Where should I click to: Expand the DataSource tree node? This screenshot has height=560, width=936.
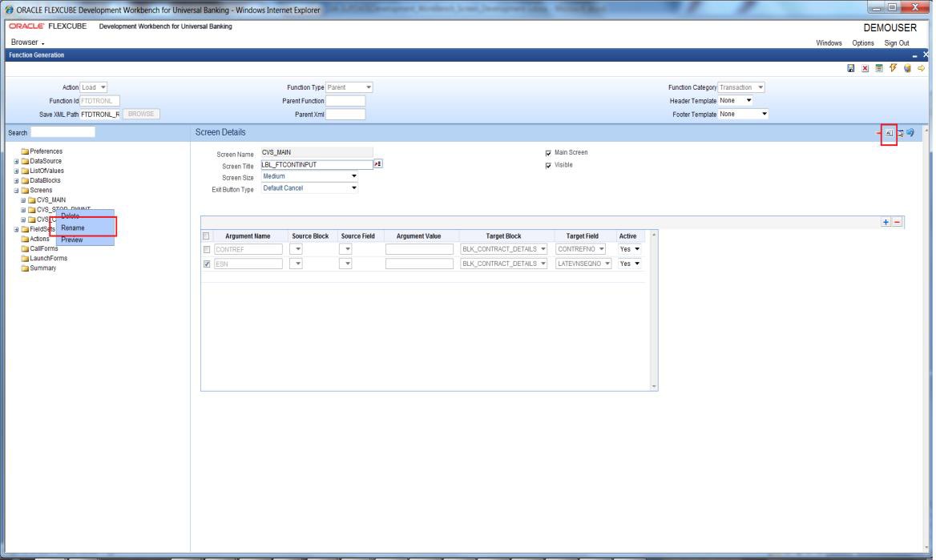17,162
